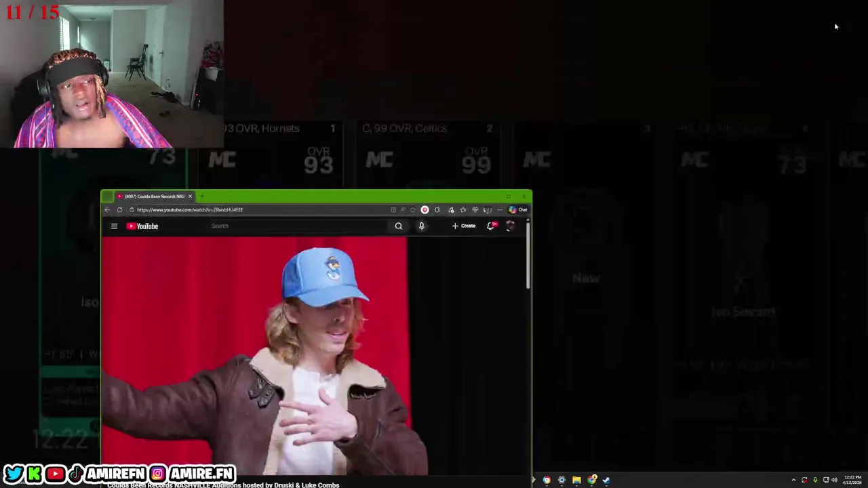Image resolution: width=868 pixels, height=488 pixels.
Task: Focus the YouTube Search field
Action: click(298, 226)
